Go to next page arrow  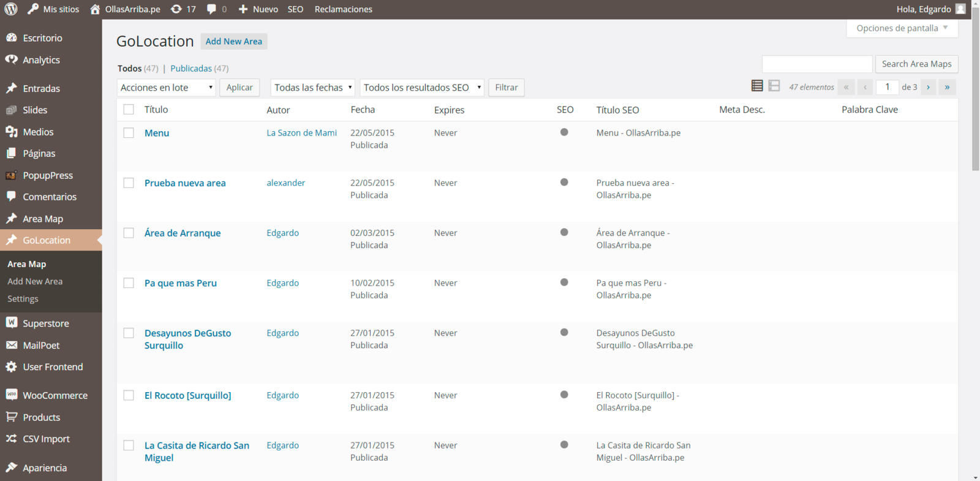pos(929,87)
